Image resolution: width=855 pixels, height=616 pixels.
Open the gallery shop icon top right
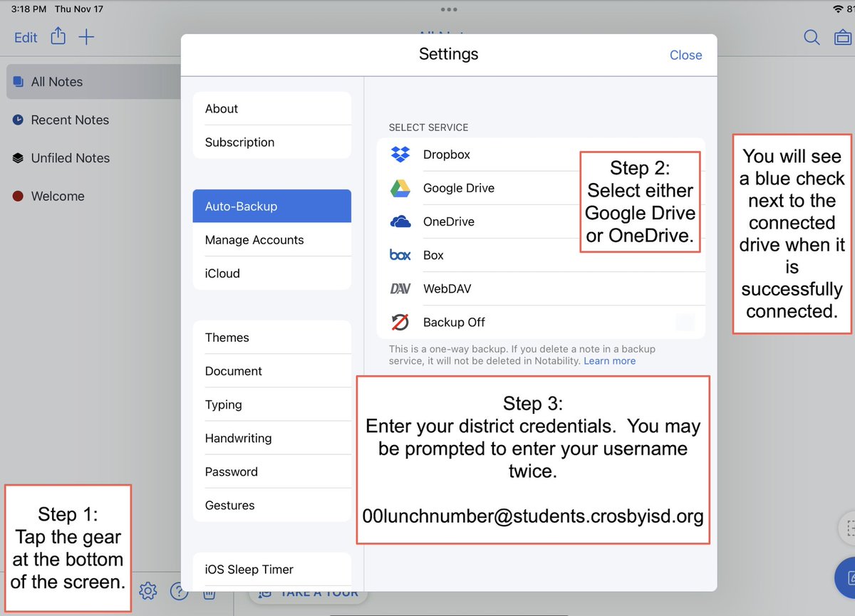pyautogui.click(x=842, y=38)
